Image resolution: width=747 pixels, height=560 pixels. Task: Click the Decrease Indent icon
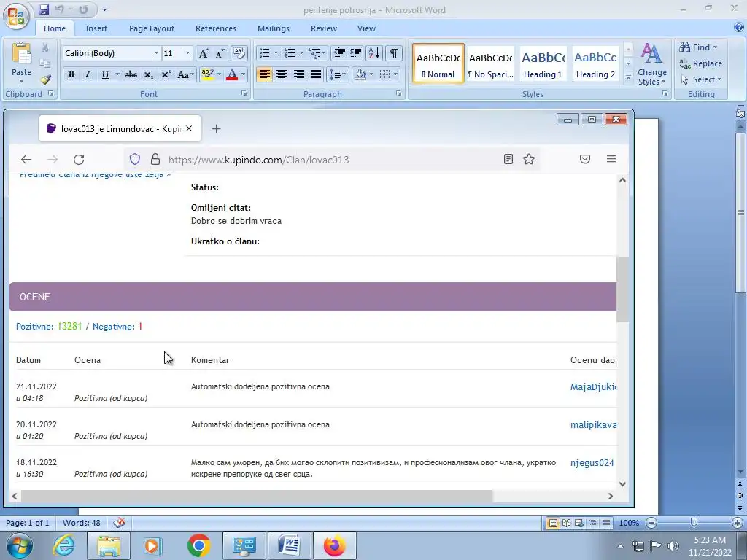pos(339,52)
